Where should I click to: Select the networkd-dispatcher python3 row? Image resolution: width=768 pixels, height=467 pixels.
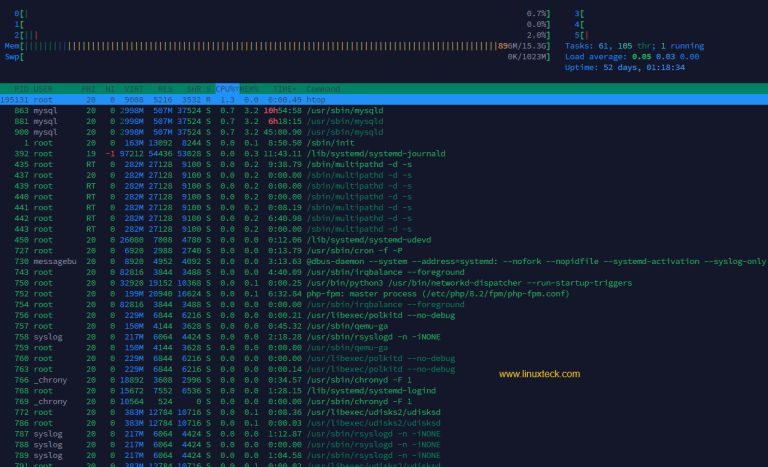coord(384,283)
